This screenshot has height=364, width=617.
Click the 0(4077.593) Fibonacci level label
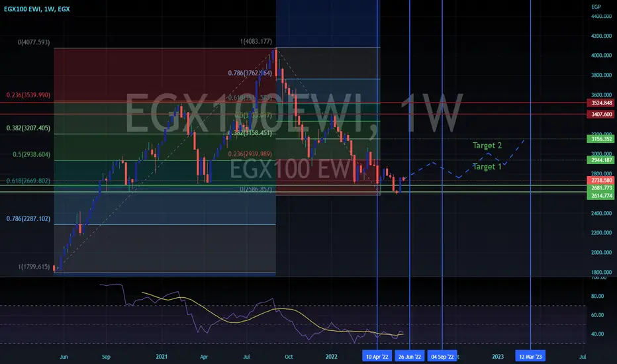[34, 42]
